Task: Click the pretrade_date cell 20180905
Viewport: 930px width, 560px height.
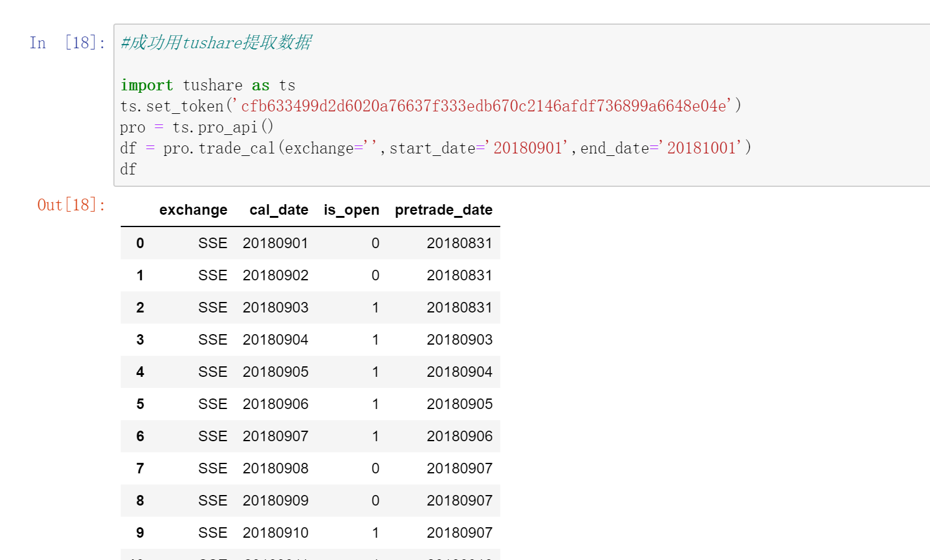Action: [459, 404]
